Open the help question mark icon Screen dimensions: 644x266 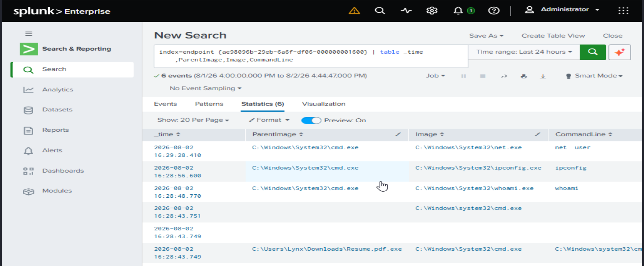pos(494,11)
